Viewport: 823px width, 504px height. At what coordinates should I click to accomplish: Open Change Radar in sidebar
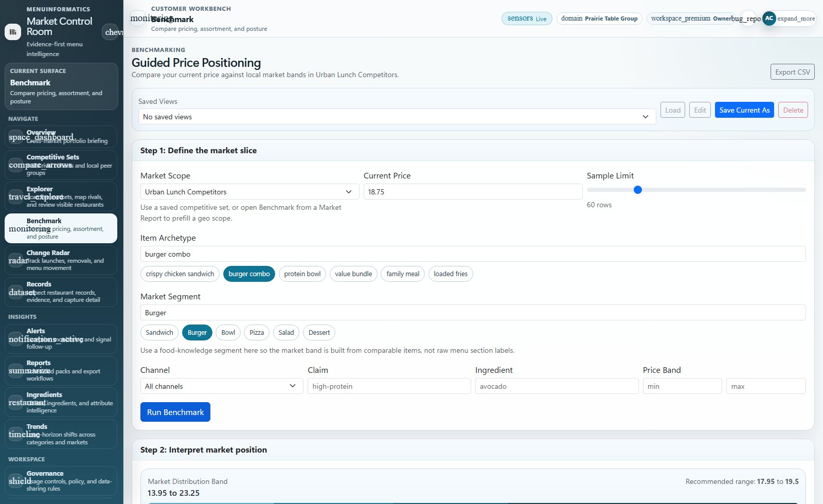click(x=61, y=260)
